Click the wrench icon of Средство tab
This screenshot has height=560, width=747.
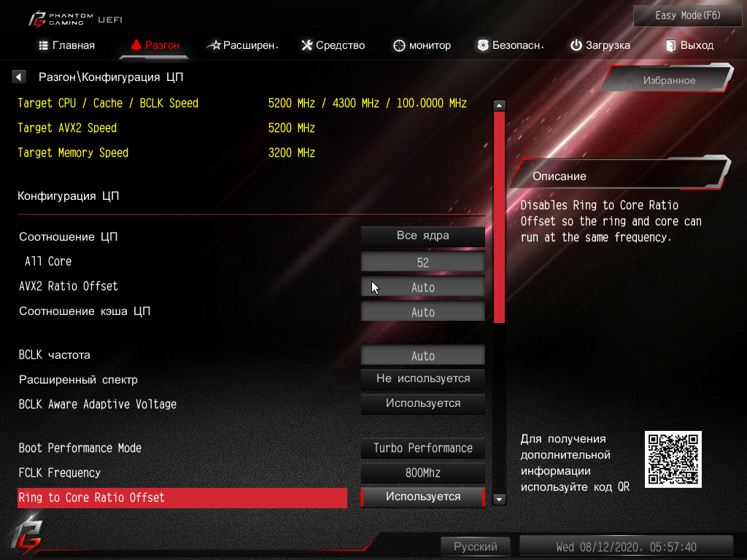pos(307,45)
